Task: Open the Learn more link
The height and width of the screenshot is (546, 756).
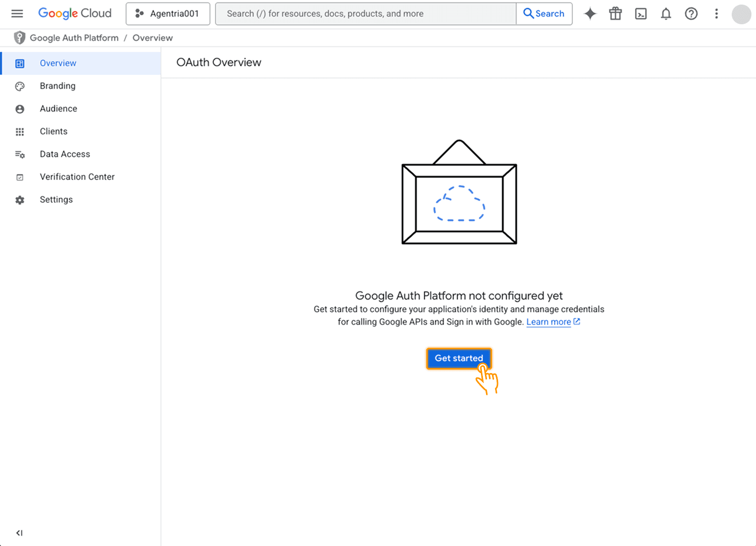Action: [549, 322]
